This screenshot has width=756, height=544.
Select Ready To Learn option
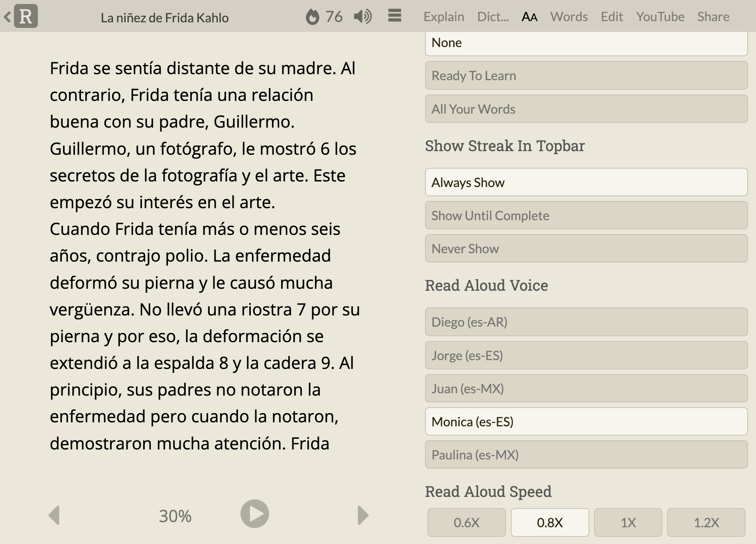586,76
